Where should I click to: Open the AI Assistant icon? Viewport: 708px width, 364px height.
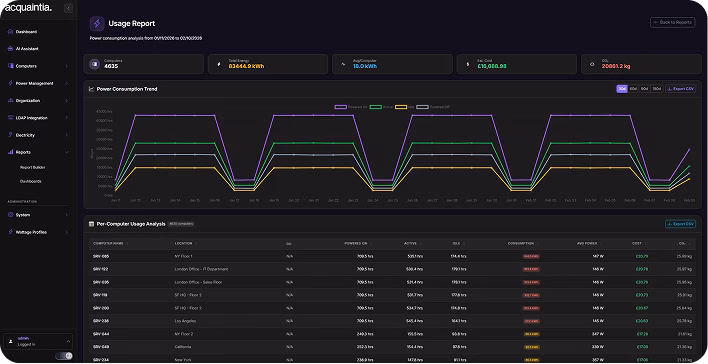point(10,49)
